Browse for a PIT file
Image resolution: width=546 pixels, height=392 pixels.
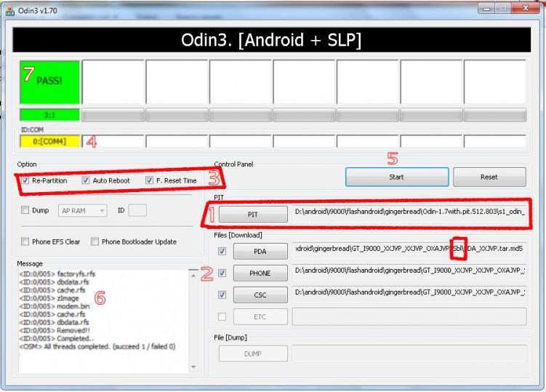point(253,215)
